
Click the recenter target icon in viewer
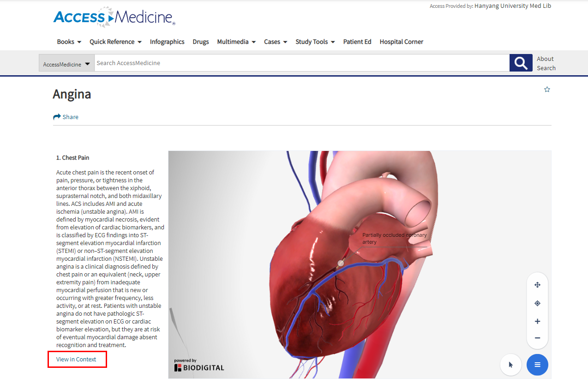click(537, 303)
